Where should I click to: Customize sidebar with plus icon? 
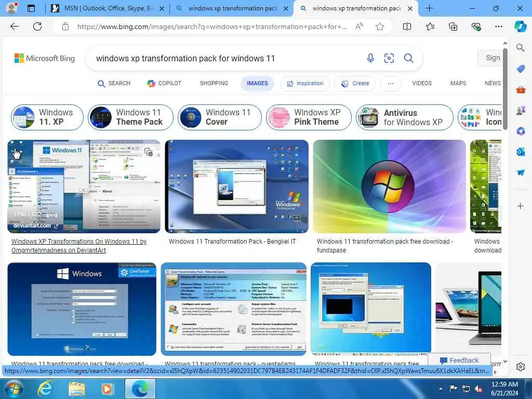521,206
